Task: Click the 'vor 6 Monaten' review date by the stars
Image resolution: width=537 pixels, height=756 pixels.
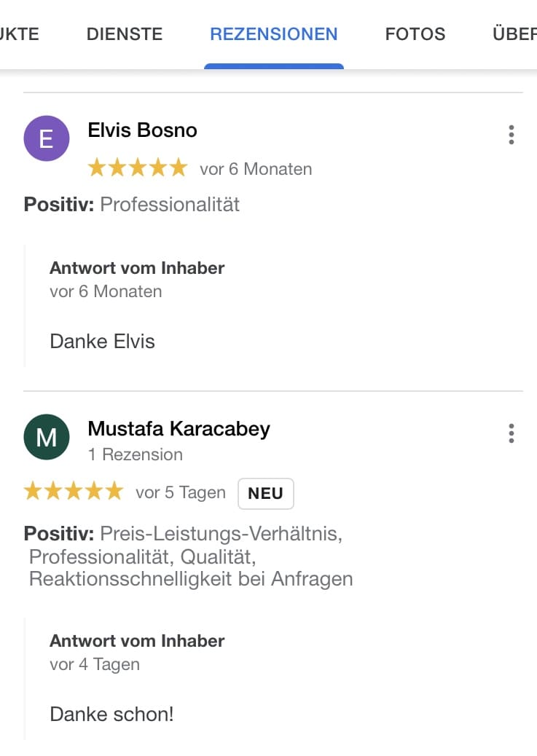Action: [x=256, y=169]
